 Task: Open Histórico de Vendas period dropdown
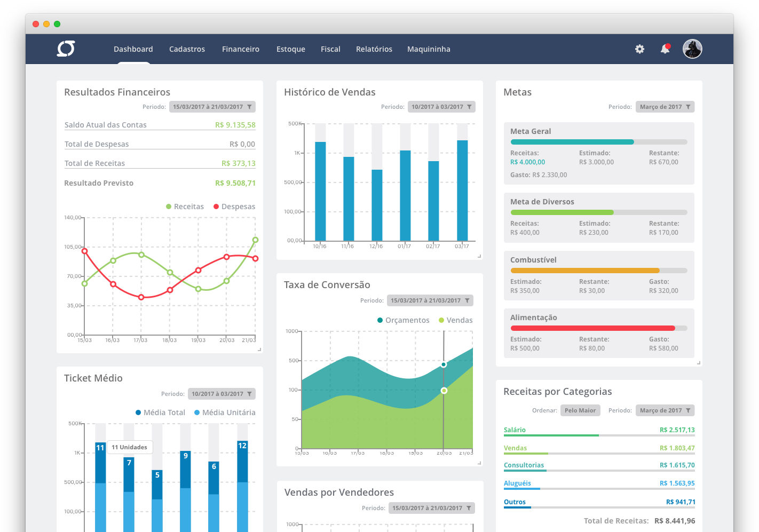[x=441, y=107]
